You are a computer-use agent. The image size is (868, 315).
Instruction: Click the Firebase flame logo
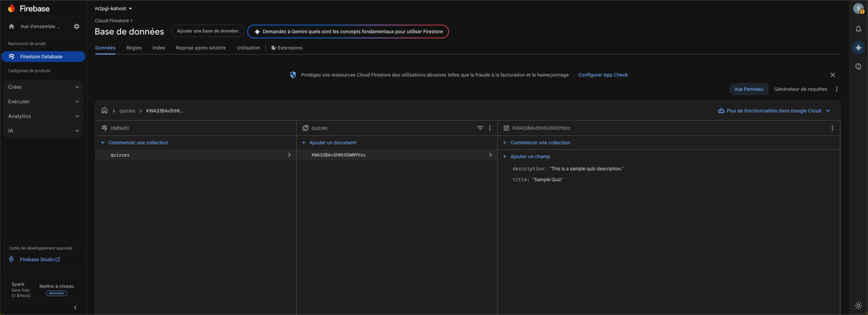click(11, 8)
